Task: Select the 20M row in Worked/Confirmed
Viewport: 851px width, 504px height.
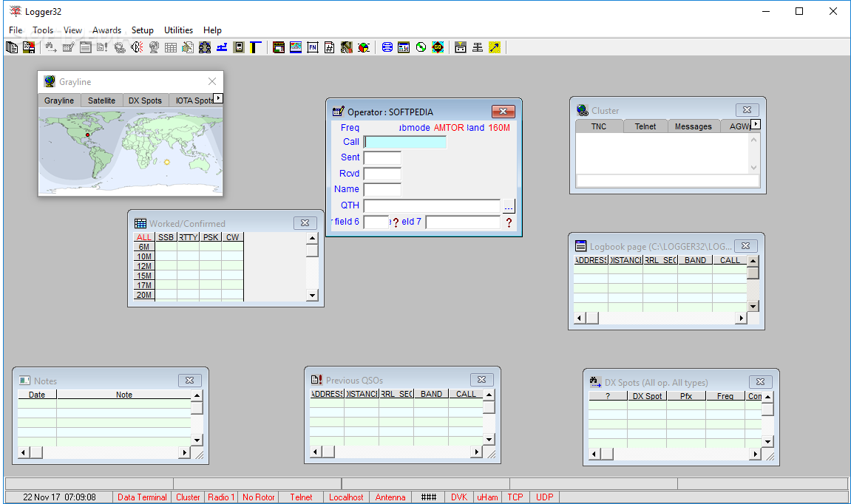Action: pos(144,295)
